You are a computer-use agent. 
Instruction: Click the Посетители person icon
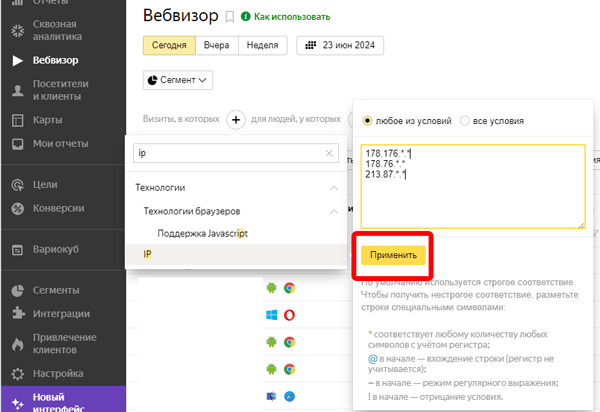click(x=18, y=91)
